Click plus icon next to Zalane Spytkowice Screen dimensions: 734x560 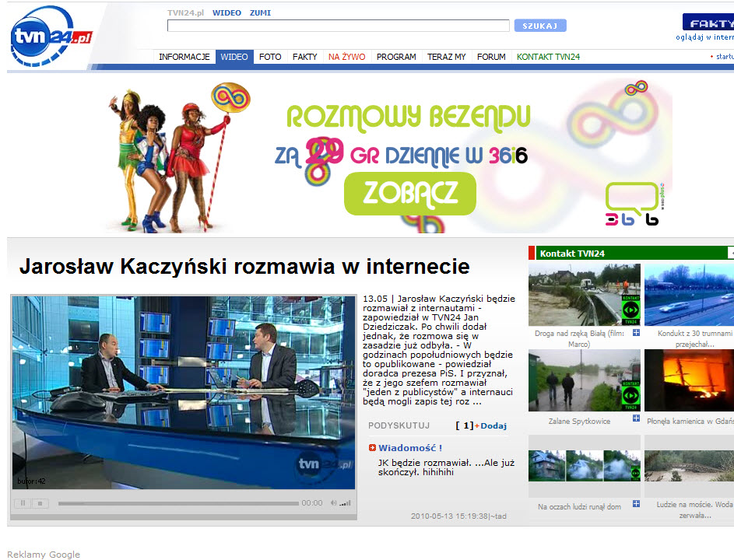point(636,418)
